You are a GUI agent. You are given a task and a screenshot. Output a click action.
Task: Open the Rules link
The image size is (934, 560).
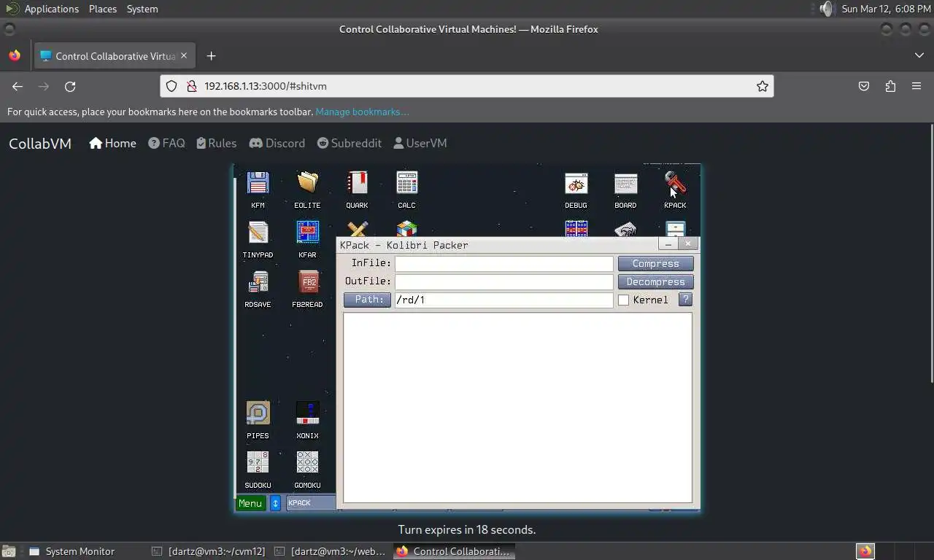click(217, 143)
